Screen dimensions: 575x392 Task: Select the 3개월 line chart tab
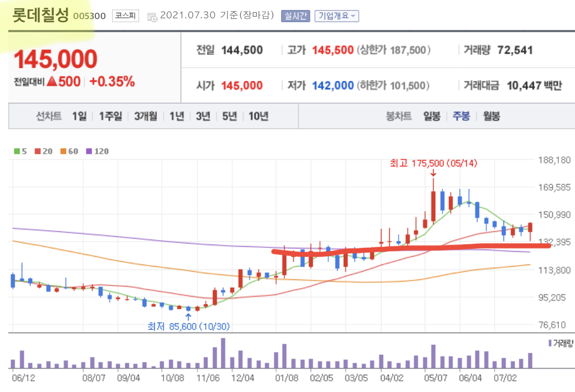pos(146,116)
